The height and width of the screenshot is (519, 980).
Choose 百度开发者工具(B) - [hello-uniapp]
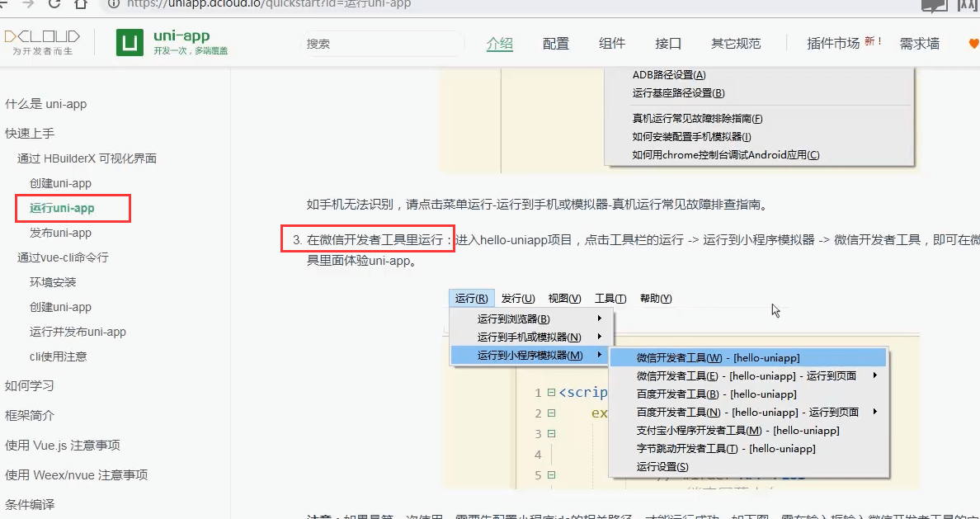pos(748,394)
